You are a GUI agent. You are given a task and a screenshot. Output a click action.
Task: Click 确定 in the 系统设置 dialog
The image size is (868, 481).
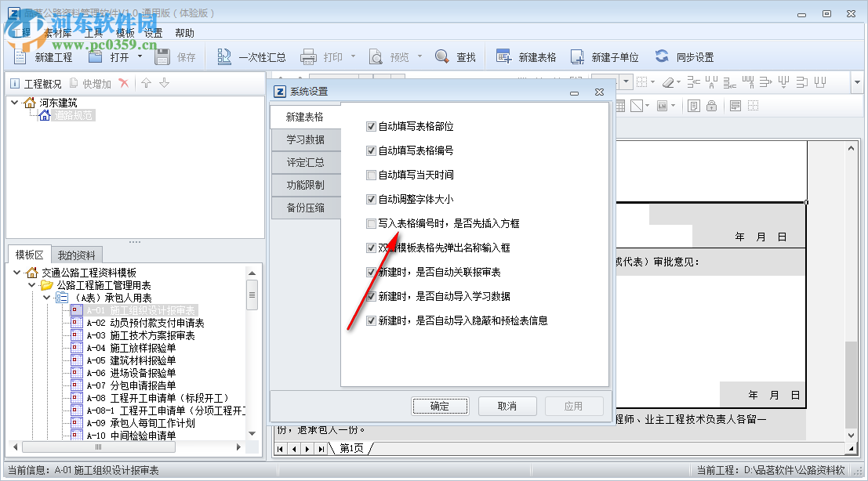[x=440, y=406]
